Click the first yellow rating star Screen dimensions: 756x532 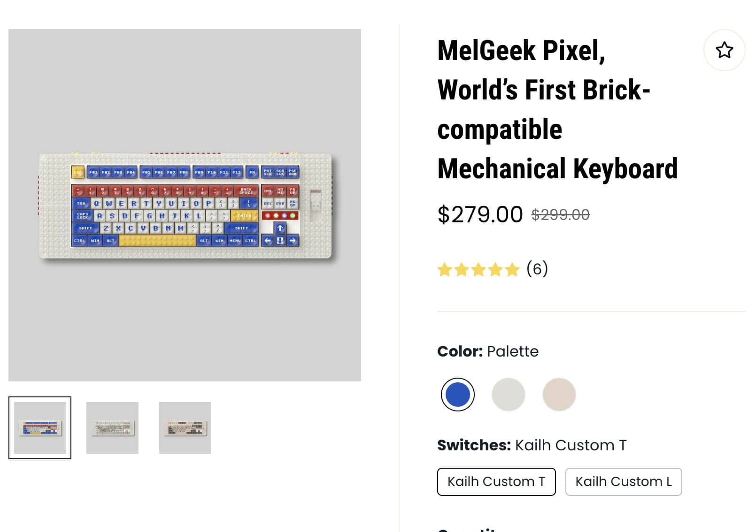445,270
